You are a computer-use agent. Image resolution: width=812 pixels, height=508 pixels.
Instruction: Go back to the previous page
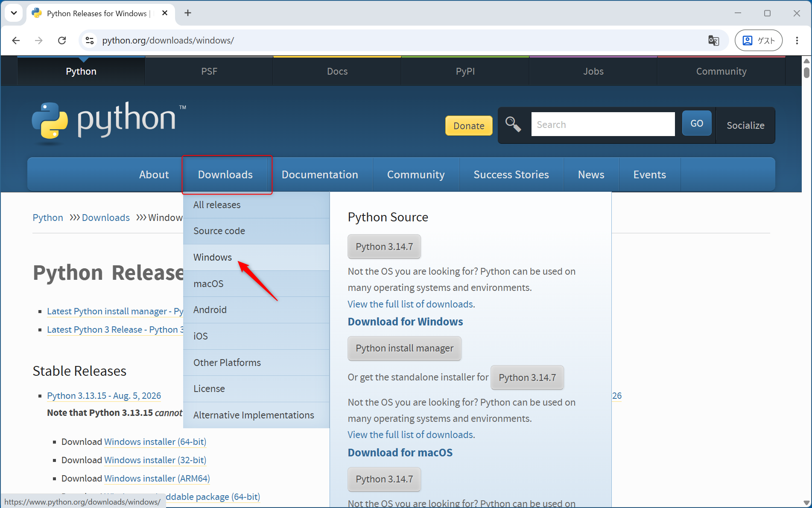click(16, 41)
